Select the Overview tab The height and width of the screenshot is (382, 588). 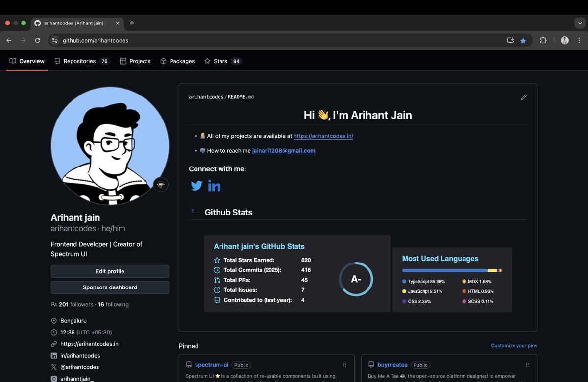27,61
